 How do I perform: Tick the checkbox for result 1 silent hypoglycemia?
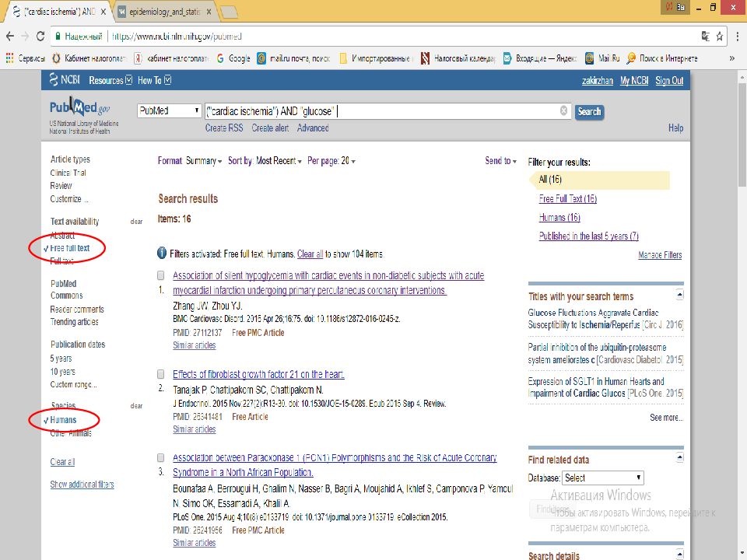click(161, 275)
